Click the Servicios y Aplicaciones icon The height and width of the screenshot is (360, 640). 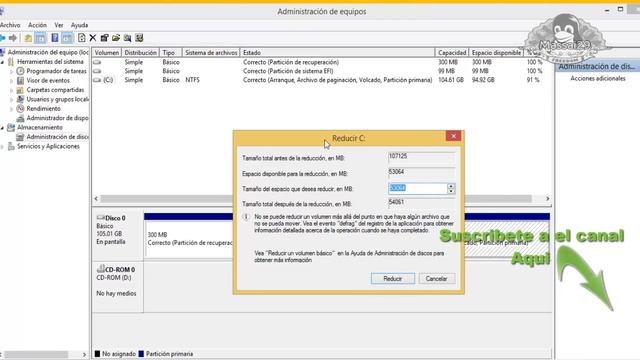pyautogui.click(x=11, y=146)
